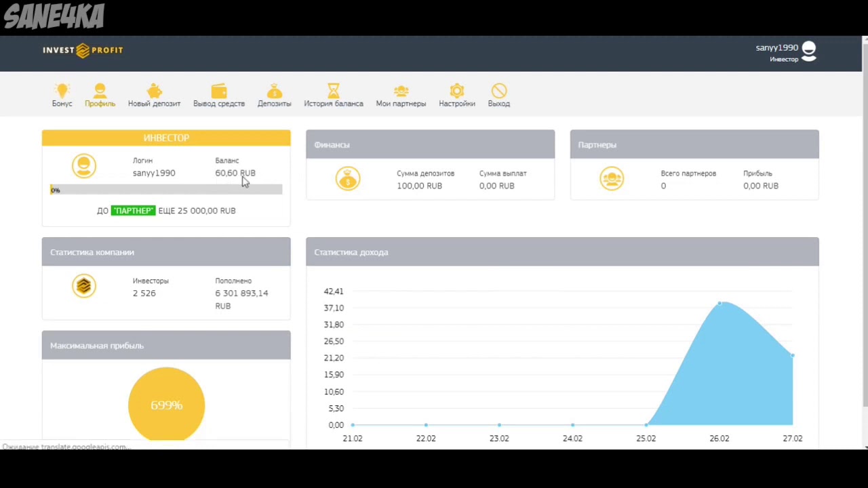
Task: Click the Выход logout icon
Action: coord(498,90)
